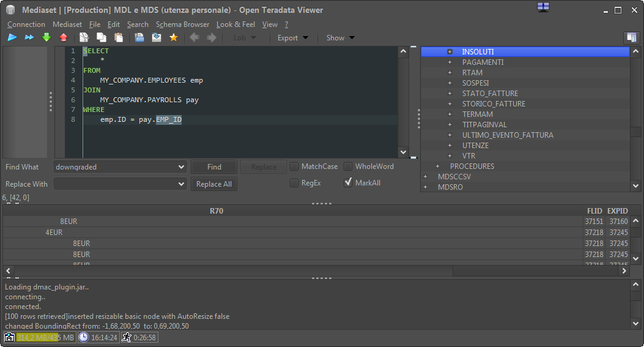Open the Edit menu

tap(113, 24)
